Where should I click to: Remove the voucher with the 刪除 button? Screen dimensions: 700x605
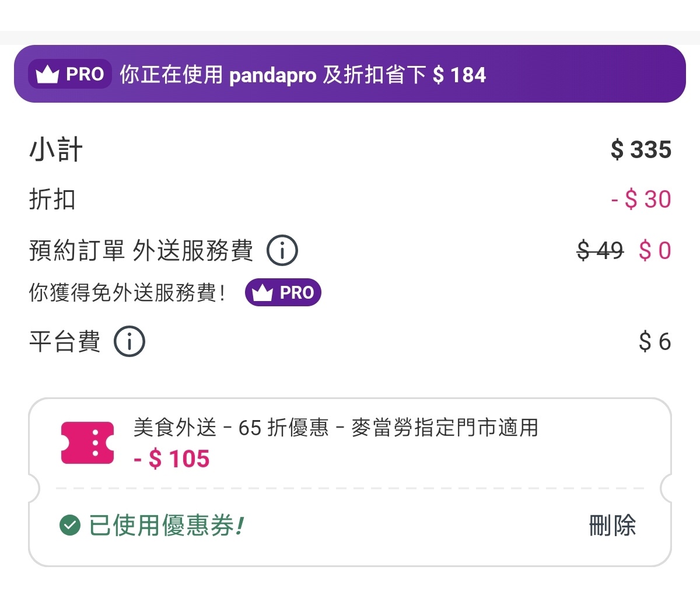[x=612, y=525]
